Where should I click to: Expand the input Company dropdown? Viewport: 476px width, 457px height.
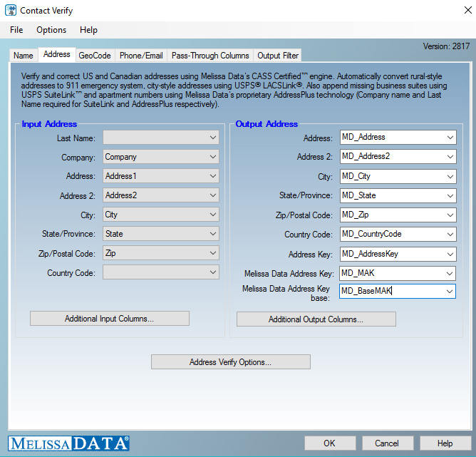tap(161, 157)
